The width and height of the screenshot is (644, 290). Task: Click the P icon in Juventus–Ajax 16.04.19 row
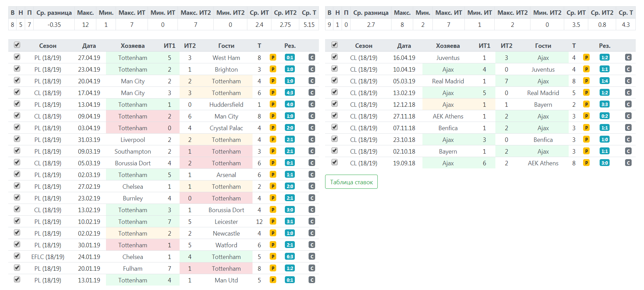coord(587,58)
